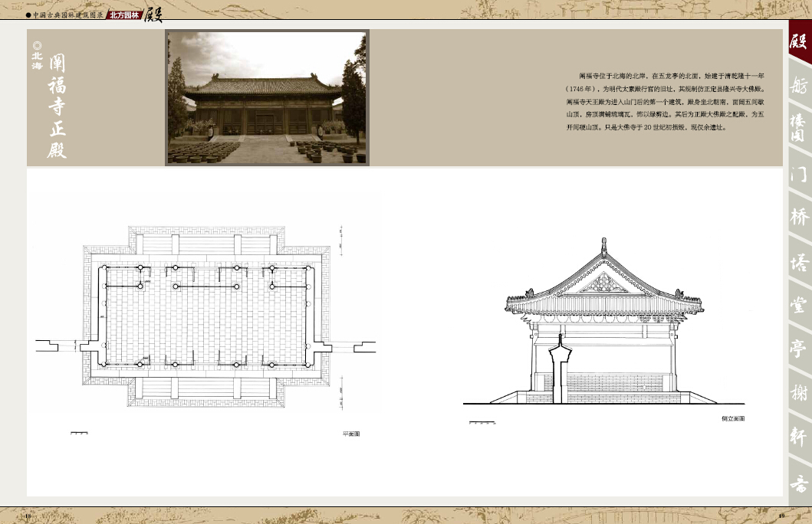Screen dimensions: 812x524
Task: Go to the 斋 section tab
Action: [x=799, y=483]
